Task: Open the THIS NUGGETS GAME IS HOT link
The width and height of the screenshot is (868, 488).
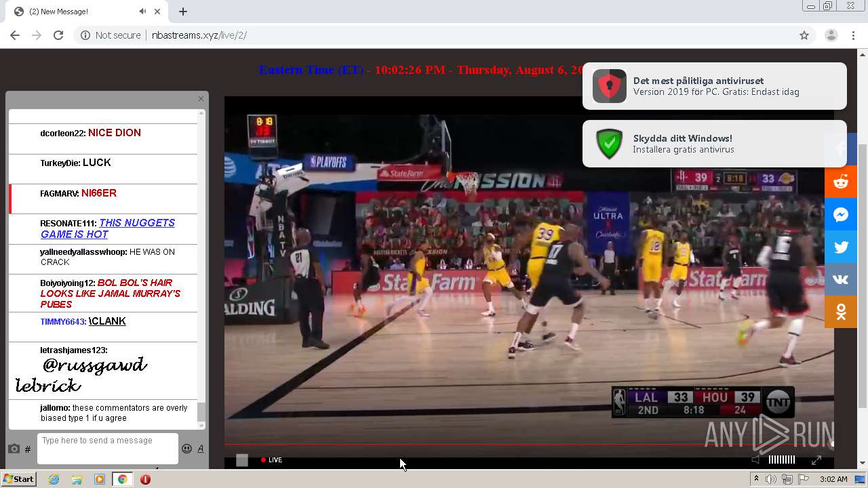Action: point(107,228)
